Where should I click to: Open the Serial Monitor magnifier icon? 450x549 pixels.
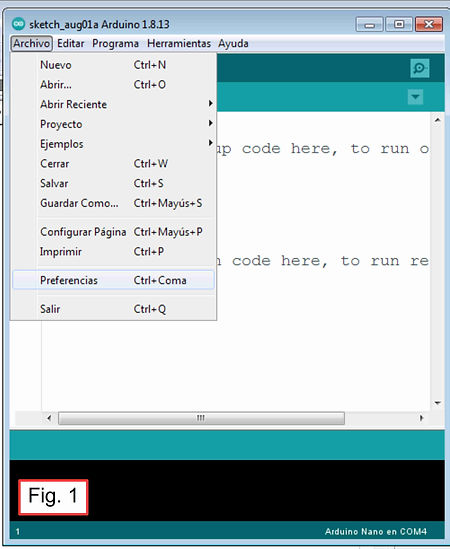coord(420,68)
